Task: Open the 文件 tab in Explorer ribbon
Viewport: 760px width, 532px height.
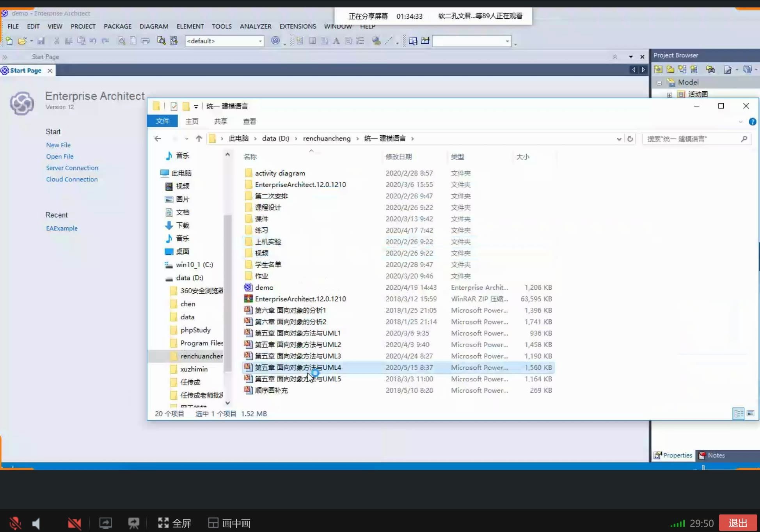Action: point(162,121)
